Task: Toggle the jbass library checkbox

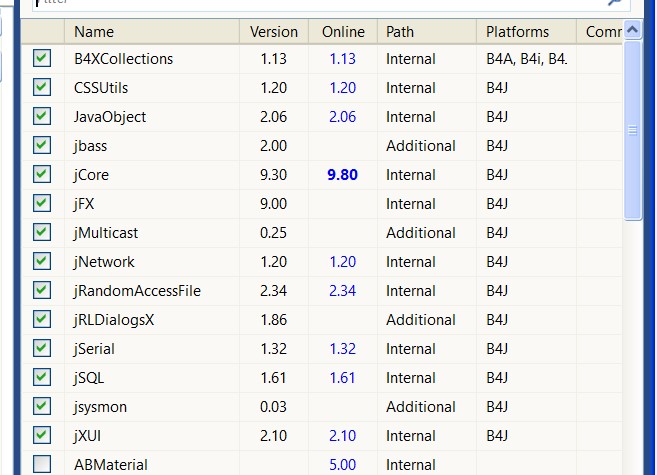Action: (42, 146)
